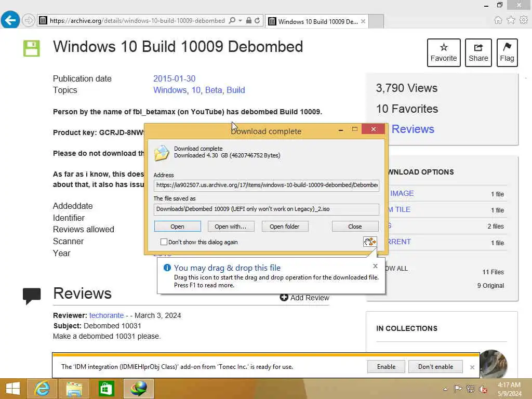Click Don't enable for IDM add-on
This screenshot has height=399, width=532.
coord(435,367)
